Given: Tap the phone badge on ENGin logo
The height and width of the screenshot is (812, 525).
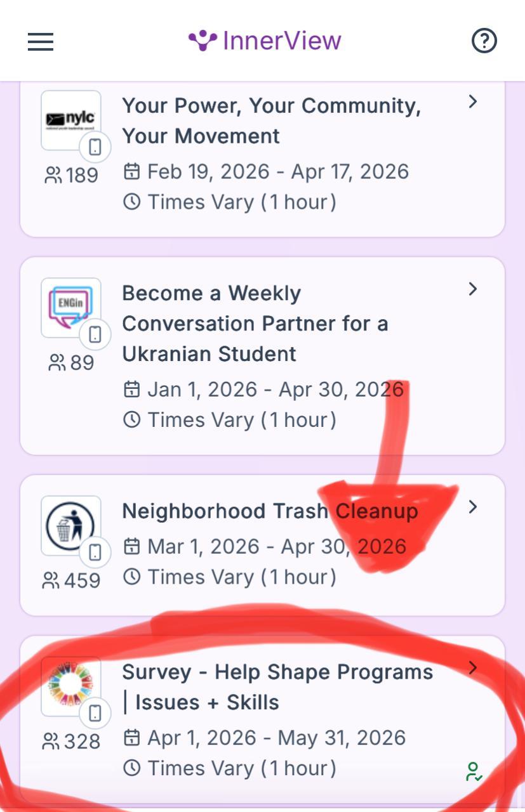Looking at the screenshot, I should pyautogui.click(x=95, y=334).
